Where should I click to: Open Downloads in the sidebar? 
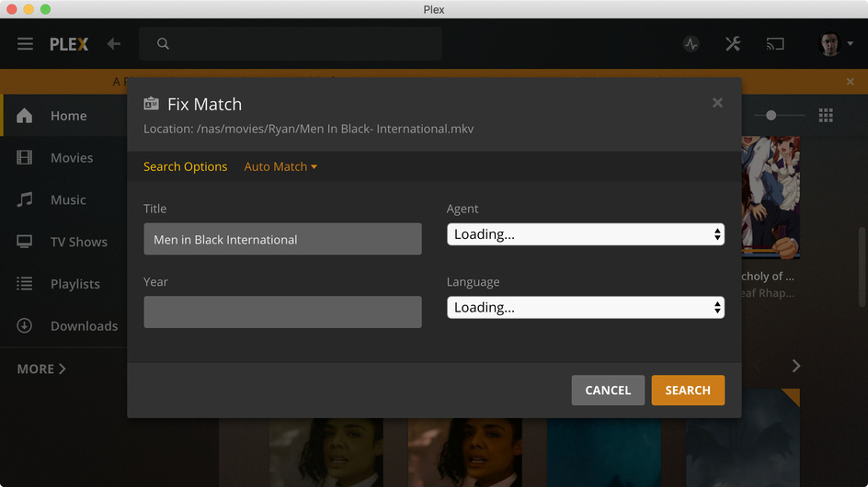point(63,326)
